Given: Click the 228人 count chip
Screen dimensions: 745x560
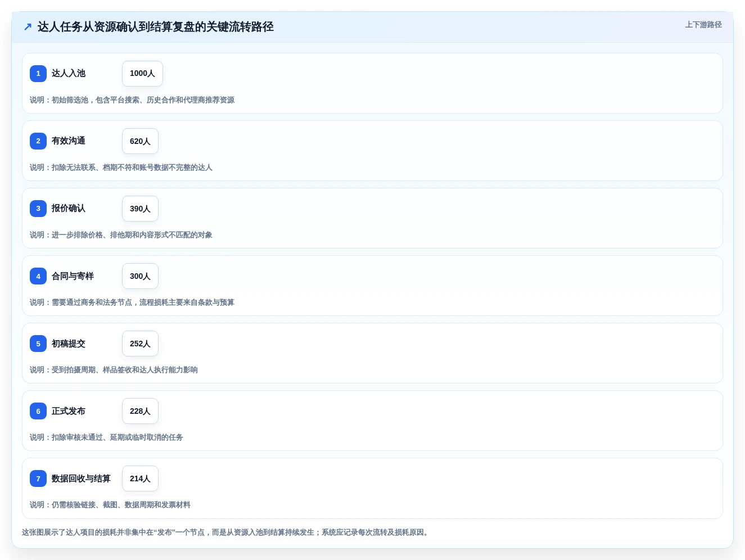Looking at the screenshot, I should tap(140, 411).
